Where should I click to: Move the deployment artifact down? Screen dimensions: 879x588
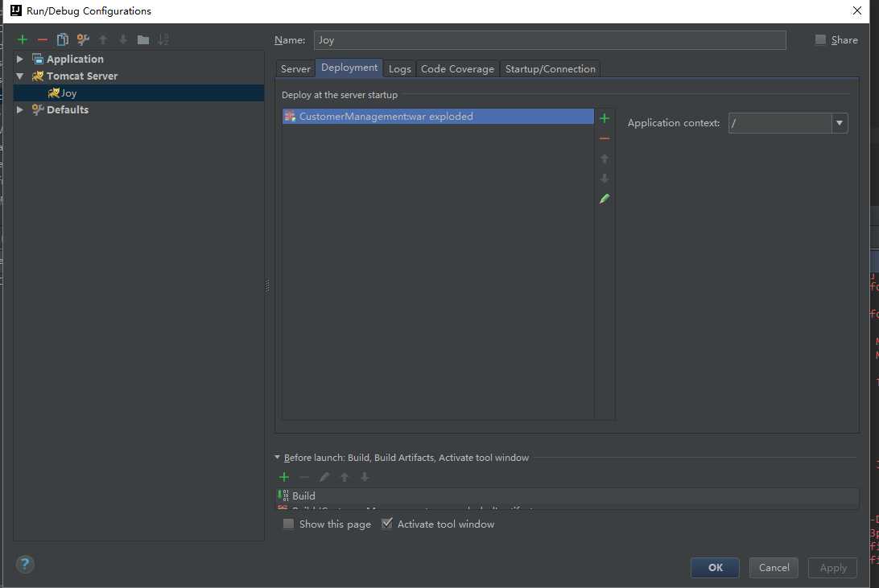click(x=605, y=179)
